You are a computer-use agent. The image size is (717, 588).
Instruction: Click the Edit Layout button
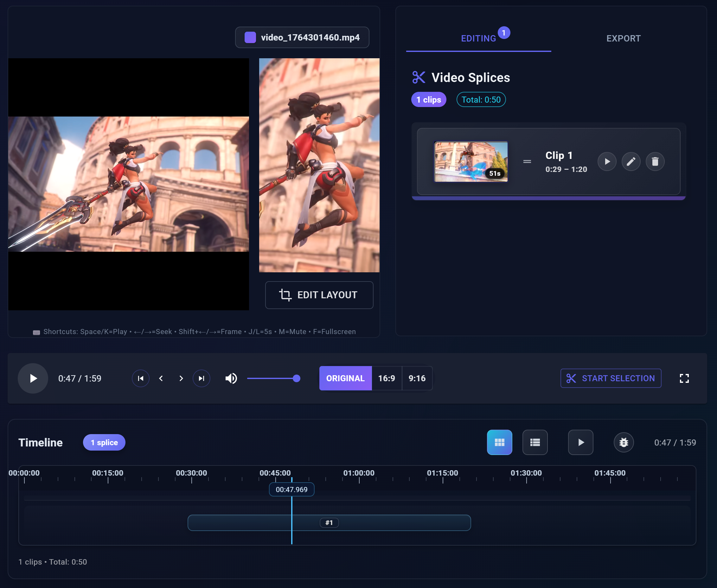(319, 295)
